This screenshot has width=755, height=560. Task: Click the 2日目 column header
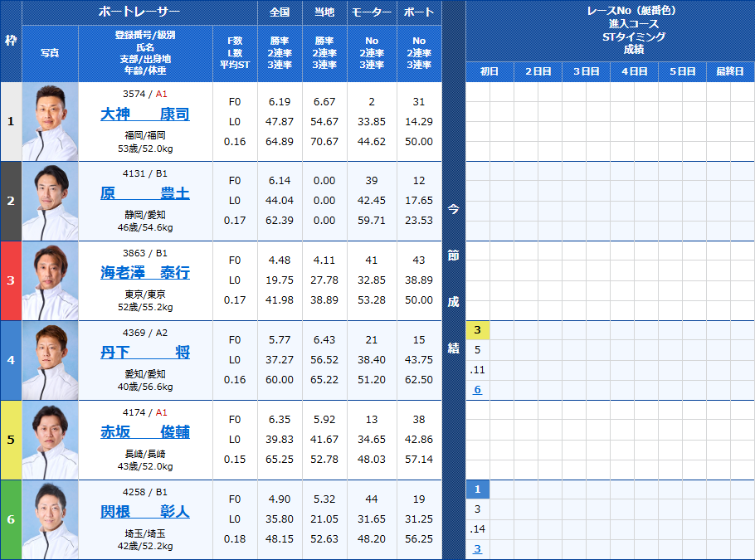point(538,71)
